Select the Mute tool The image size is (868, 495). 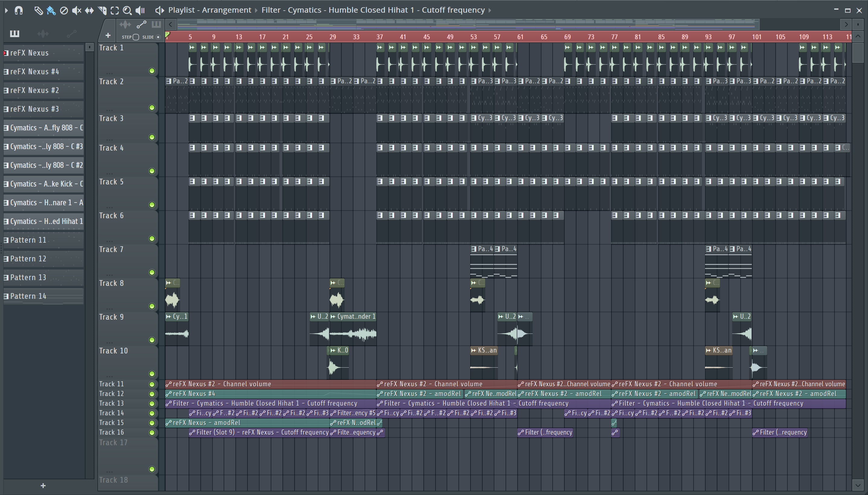(x=76, y=11)
